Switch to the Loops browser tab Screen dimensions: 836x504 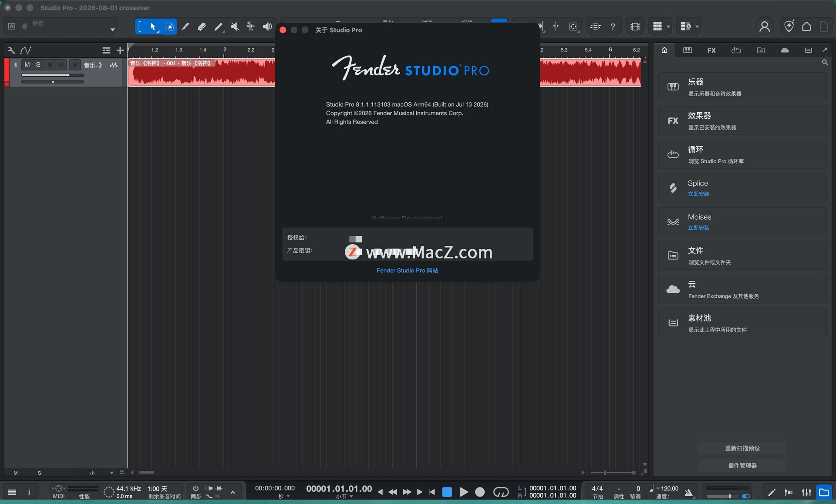pyautogui.click(x=736, y=50)
